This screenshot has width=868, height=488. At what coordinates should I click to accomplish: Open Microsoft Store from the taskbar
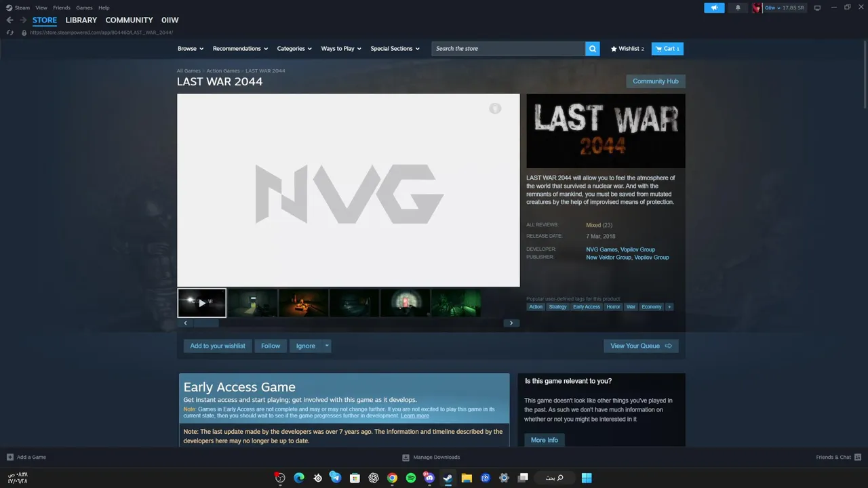pyautogui.click(x=355, y=478)
